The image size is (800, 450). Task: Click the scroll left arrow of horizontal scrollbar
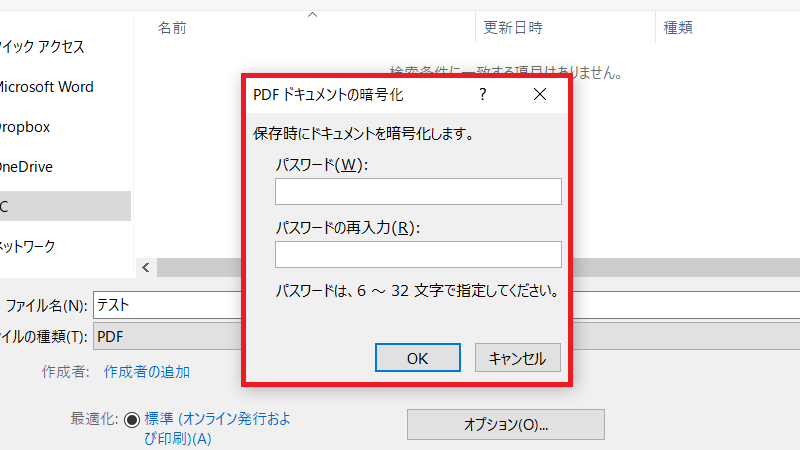146,267
